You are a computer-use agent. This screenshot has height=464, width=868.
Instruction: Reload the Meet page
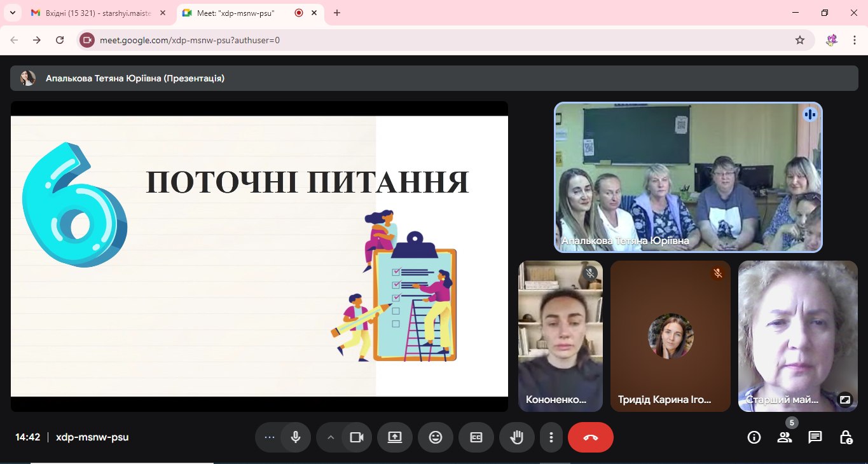pos(60,40)
